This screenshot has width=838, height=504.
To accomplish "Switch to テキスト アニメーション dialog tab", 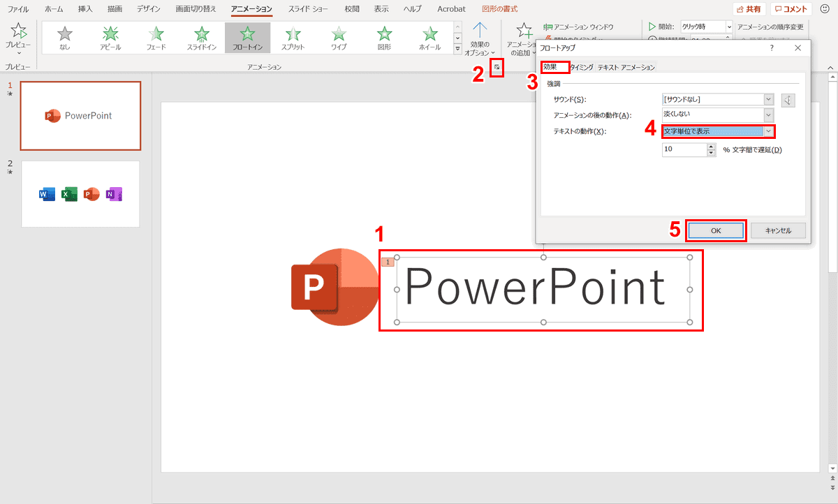I will (626, 68).
